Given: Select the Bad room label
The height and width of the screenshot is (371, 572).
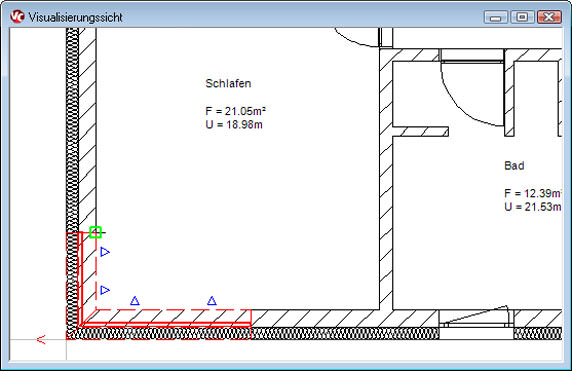Looking at the screenshot, I should tap(514, 166).
